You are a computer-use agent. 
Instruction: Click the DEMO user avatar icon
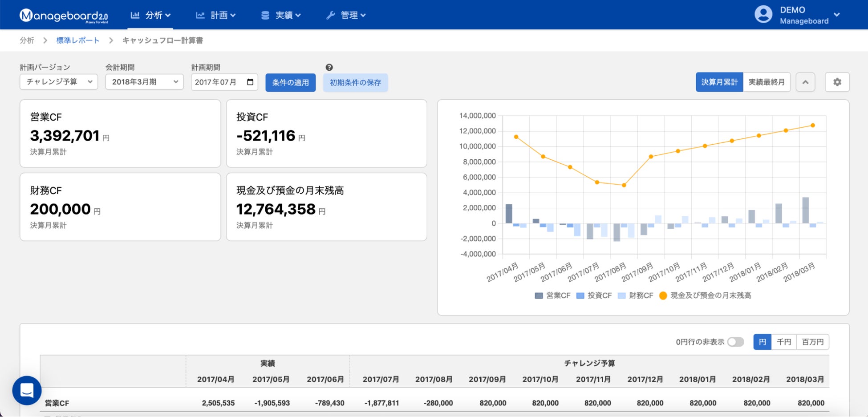coord(763,15)
